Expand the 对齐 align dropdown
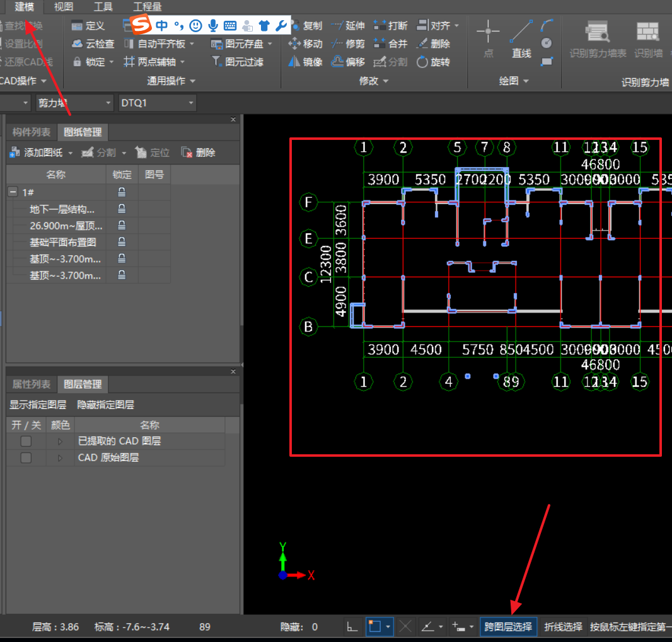The image size is (672, 642). 456,26
